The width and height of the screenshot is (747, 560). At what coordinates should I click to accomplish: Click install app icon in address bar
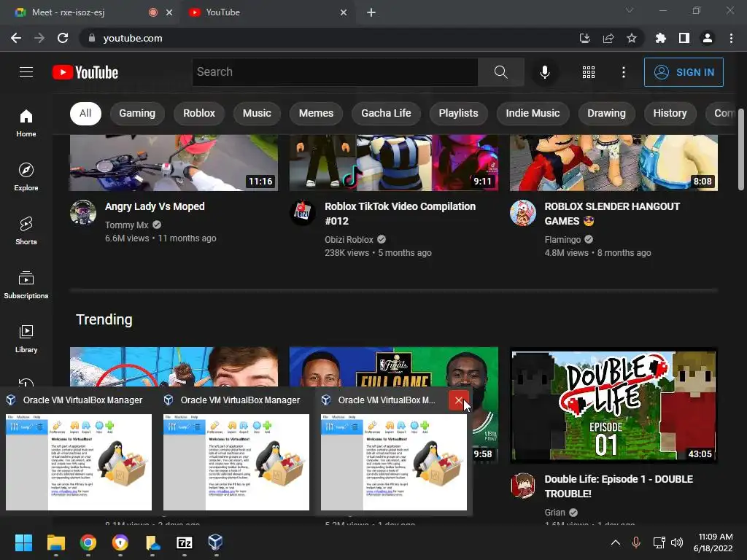pyautogui.click(x=584, y=38)
